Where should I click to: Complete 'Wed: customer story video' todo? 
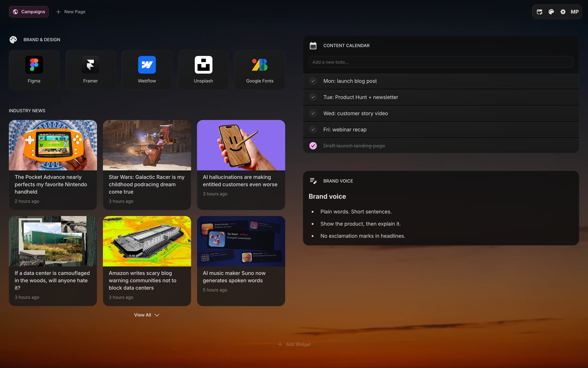coord(313,113)
